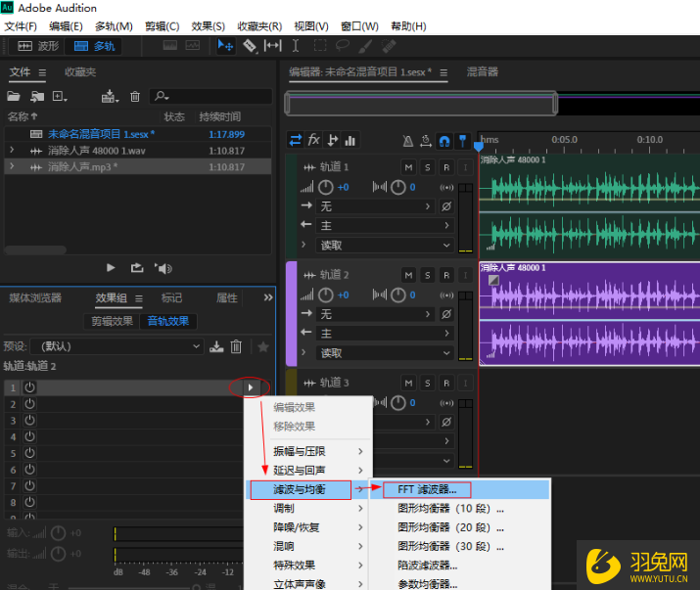The height and width of the screenshot is (590, 700).
Task: Click the inputs/outputs arrows icon
Action: coord(295,141)
